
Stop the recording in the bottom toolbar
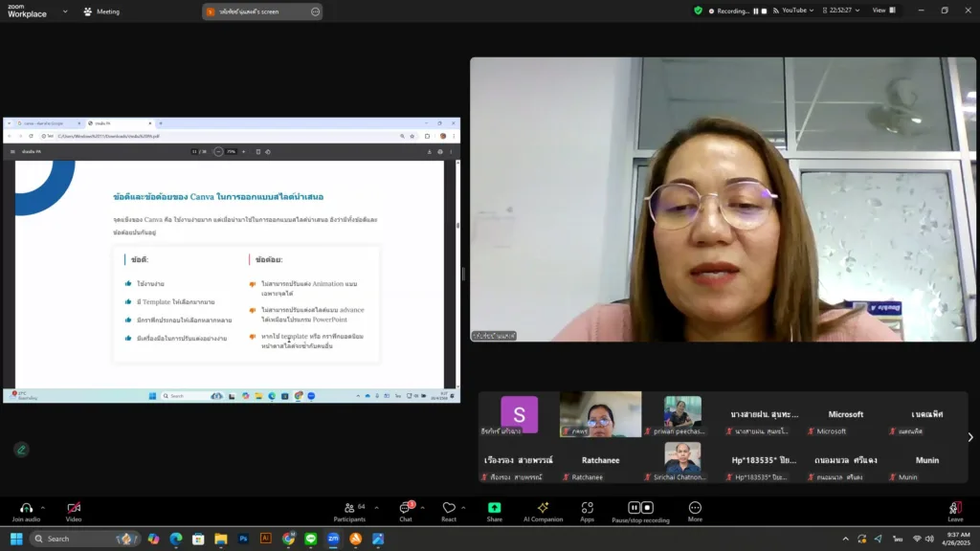click(646, 508)
